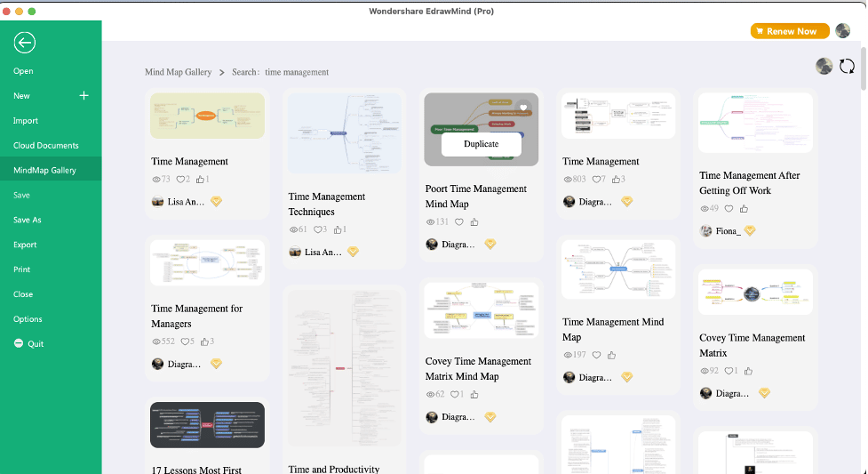Click the vertical scrollbar on the right edge

tap(864, 68)
